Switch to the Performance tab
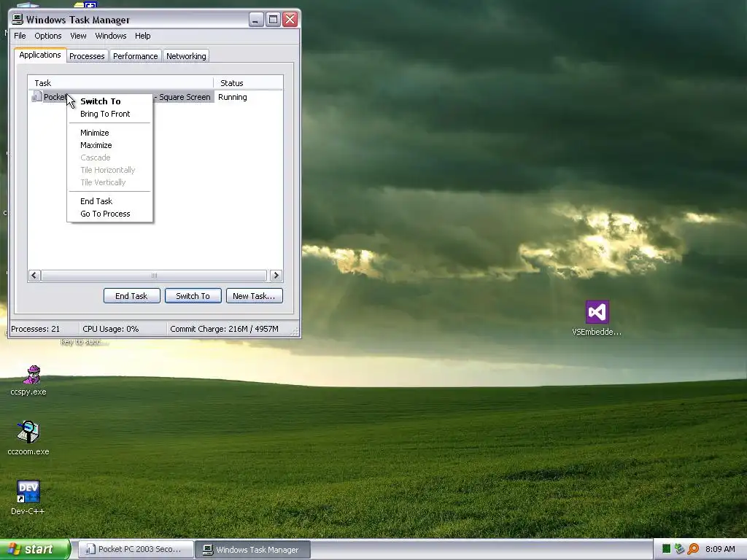 point(135,56)
